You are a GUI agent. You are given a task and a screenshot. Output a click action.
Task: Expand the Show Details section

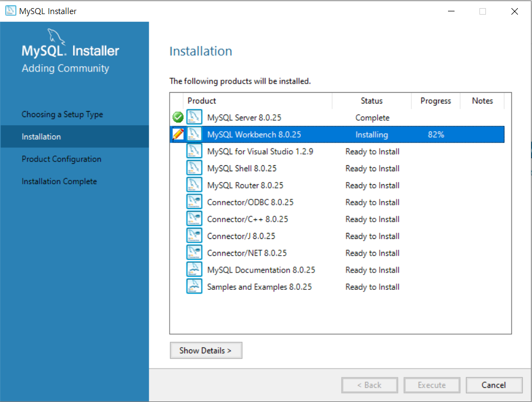[x=206, y=351]
